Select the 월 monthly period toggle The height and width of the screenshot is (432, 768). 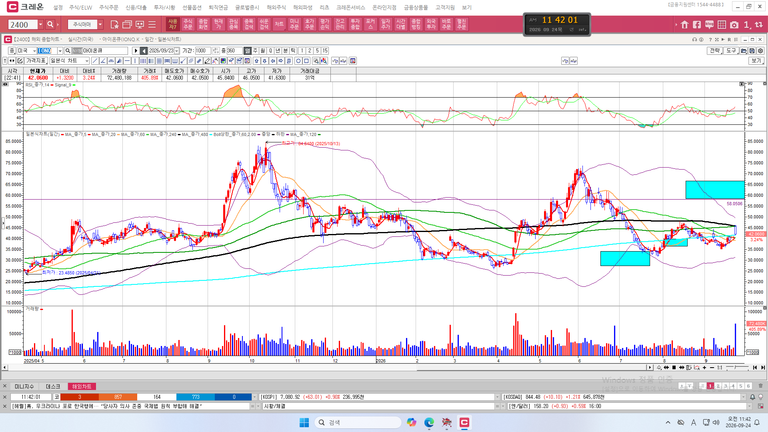[263, 50]
